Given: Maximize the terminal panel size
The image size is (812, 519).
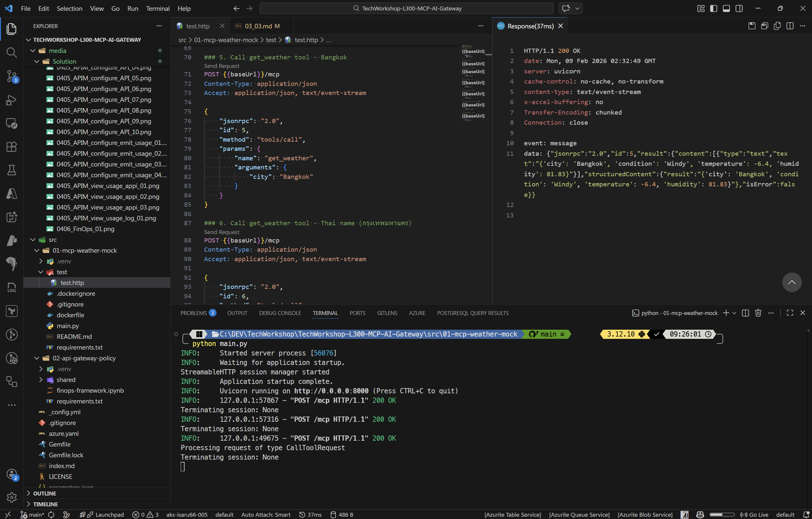Looking at the screenshot, I should click(x=790, y=313).
